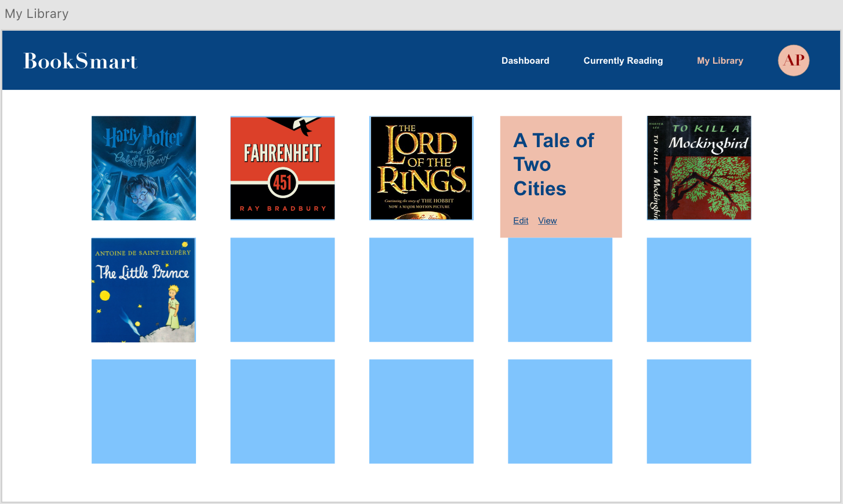
Task: Select empty tile directly below Fahrenheit 451
Action: click(282, 290)
